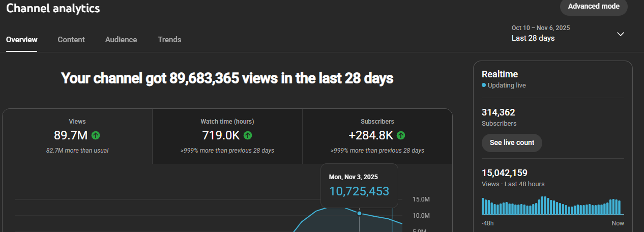This screenshot has width=644, height=232.
Task: Click the green up arrow beside 89.7M
Action: click(x=96, y=135)
